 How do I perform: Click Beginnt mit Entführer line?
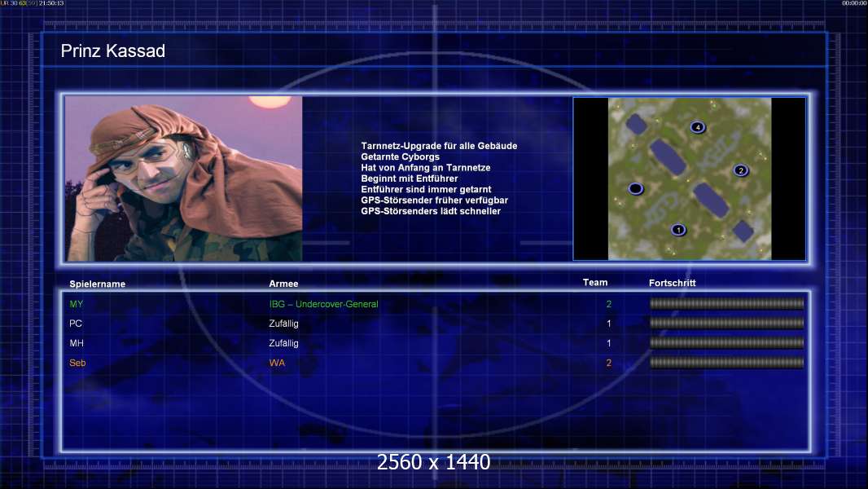tap(409, 178)
